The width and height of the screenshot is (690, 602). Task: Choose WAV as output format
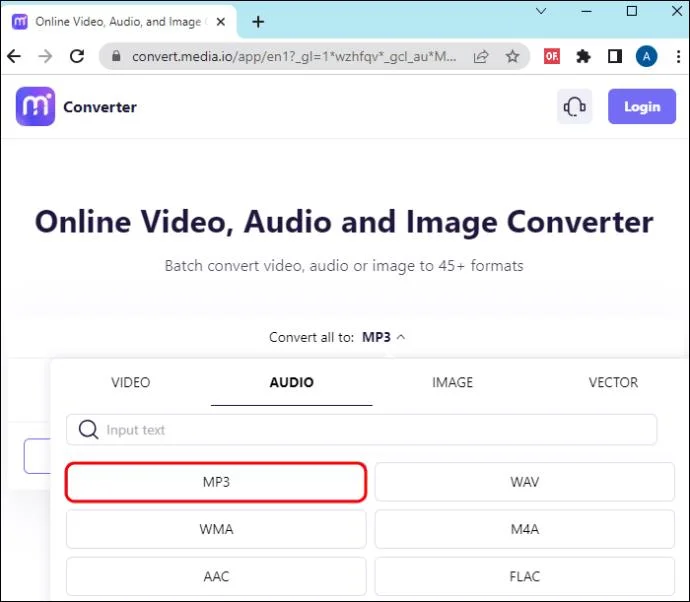tap(525, 482)
